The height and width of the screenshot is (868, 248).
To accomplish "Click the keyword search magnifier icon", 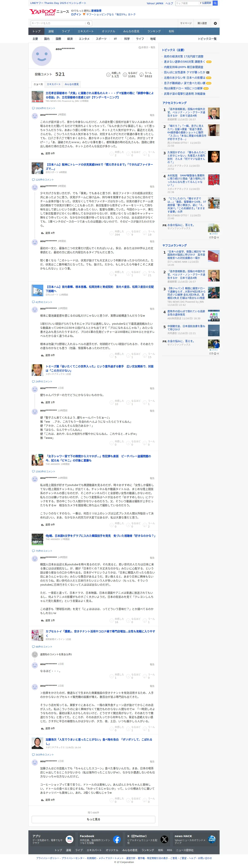I will [x=89, y=23].
